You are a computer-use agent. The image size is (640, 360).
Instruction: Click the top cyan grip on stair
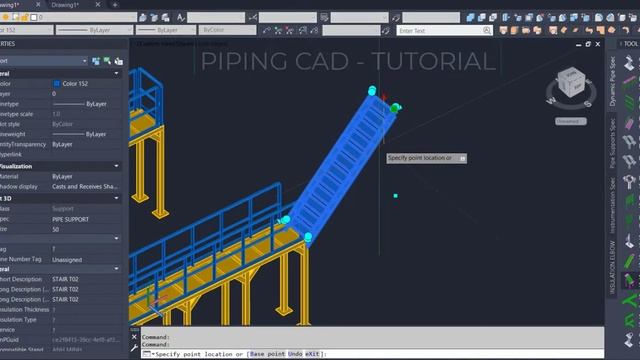pos(372,91)
